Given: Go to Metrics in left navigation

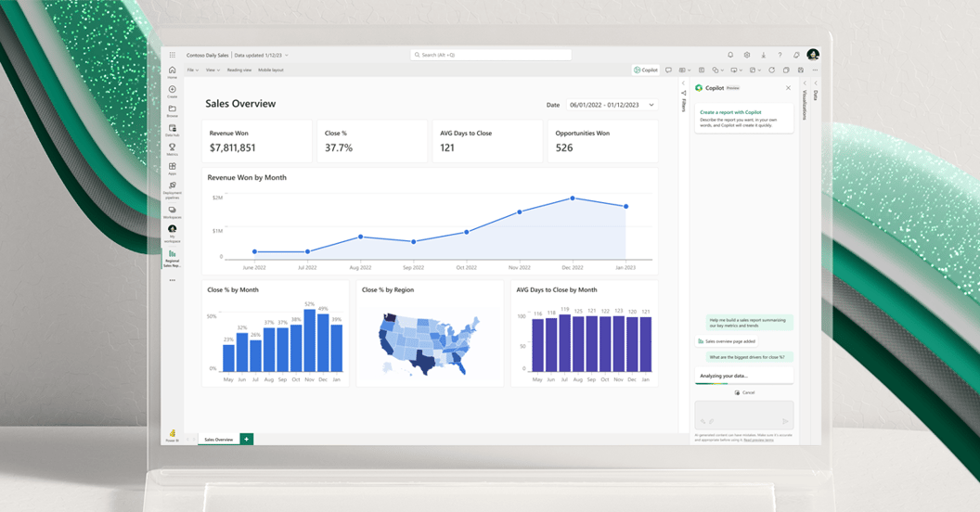Looking at the screenshot, I should coord(172,148).
